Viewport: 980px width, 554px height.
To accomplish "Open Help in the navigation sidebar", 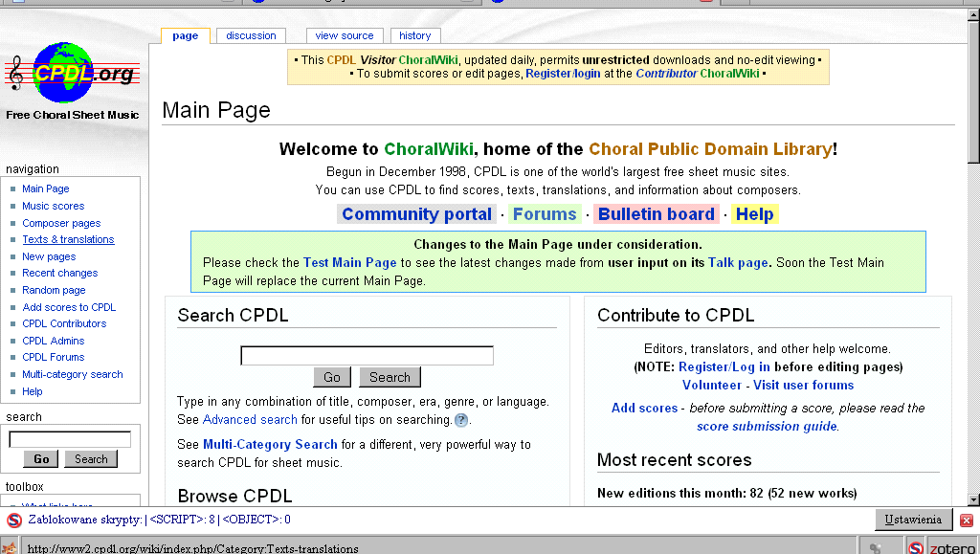I will 33,391.
